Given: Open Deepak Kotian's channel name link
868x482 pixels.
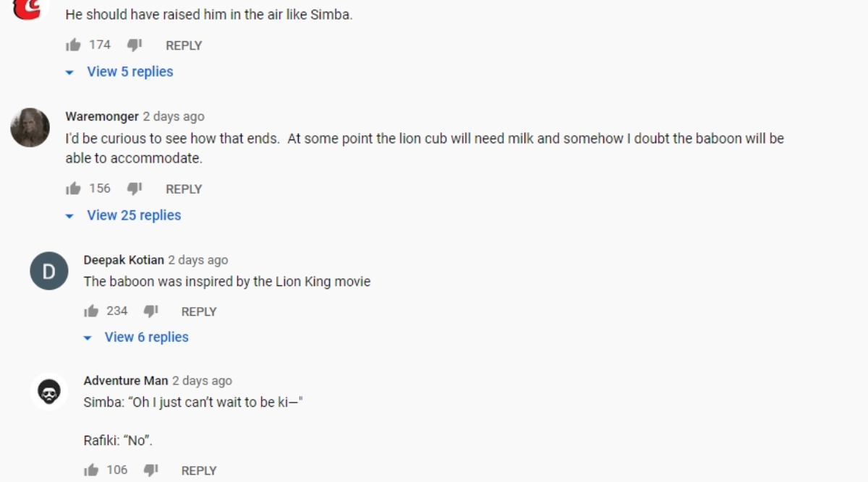Looking at the screenshot, I should [x=124, y=260].
